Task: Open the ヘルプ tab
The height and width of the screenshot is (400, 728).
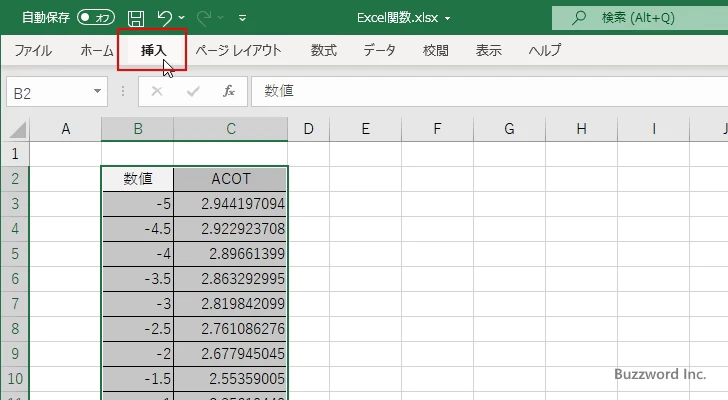Action: coord(545,50)
